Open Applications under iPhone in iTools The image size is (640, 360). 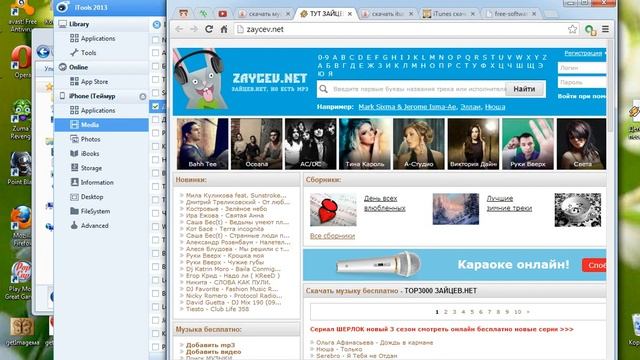coord(98,111)
